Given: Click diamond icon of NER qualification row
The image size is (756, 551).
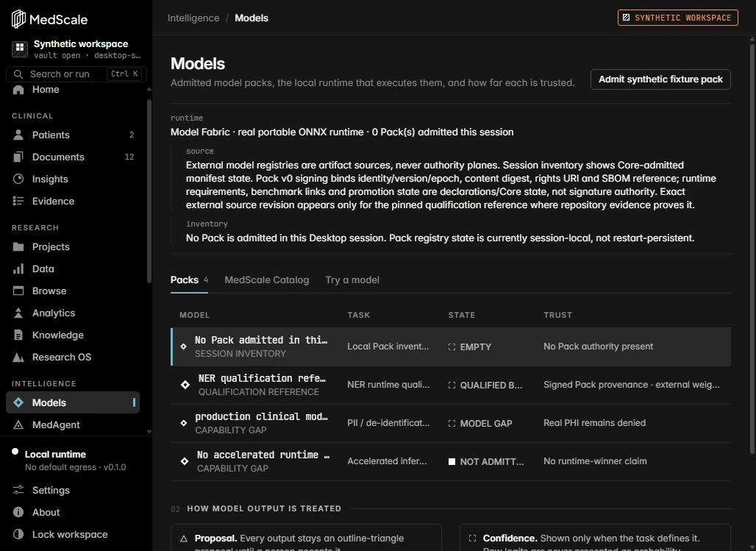Looking at the screenshot, I should [x=185, y=385].
